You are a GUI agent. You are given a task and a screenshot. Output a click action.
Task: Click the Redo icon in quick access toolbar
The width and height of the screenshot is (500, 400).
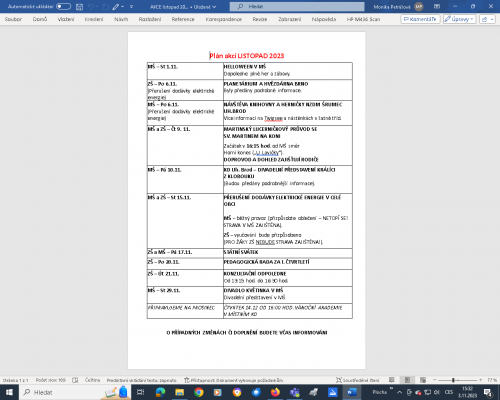click(x=106, y=6)
